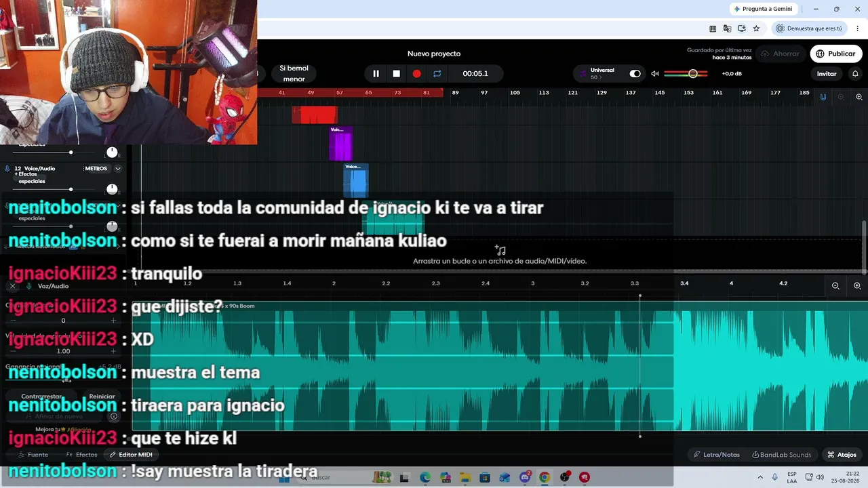Click the music note import icon in the drop area
This screenshot has height=488, width=868.
coord(500,250)
